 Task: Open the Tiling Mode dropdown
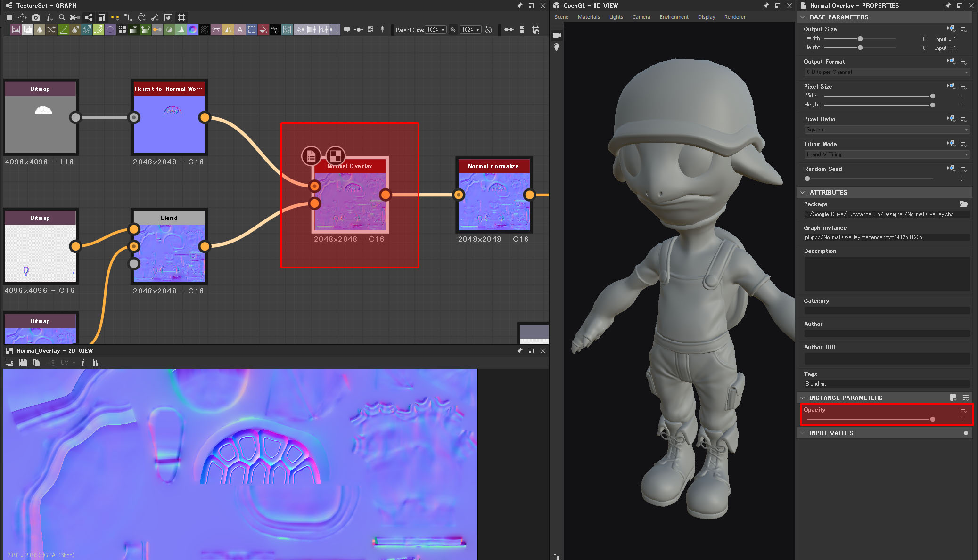coord(887,154)
